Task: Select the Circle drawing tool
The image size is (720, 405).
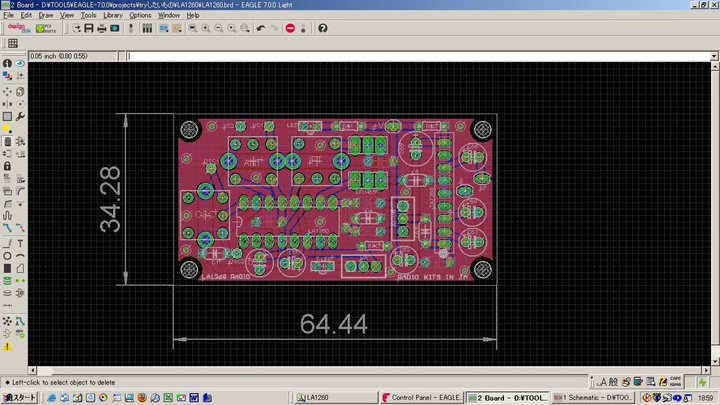Action: coord(8,256)
